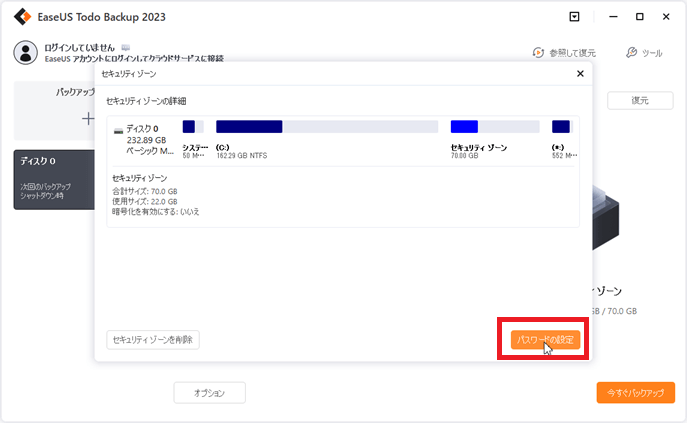Screen dimensions: 687x423
Task: Click the 参照して復元 browse-to-recover icon
Action: (538, 52)
